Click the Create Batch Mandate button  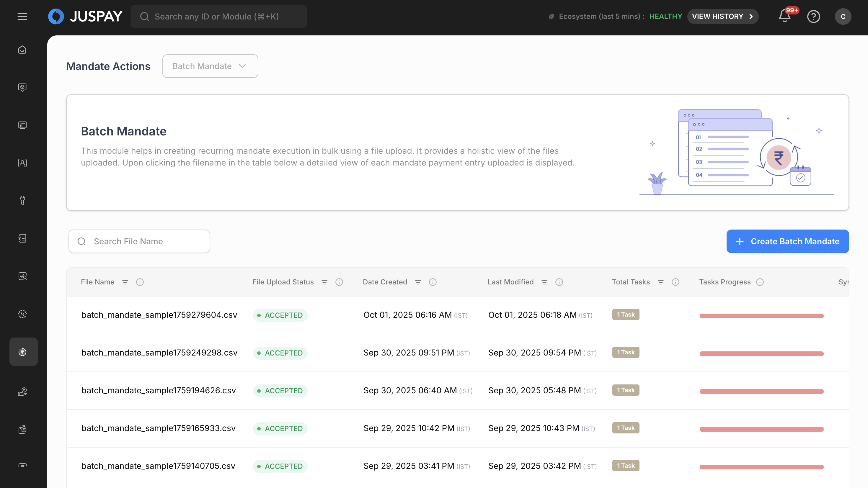coord(787,241)
